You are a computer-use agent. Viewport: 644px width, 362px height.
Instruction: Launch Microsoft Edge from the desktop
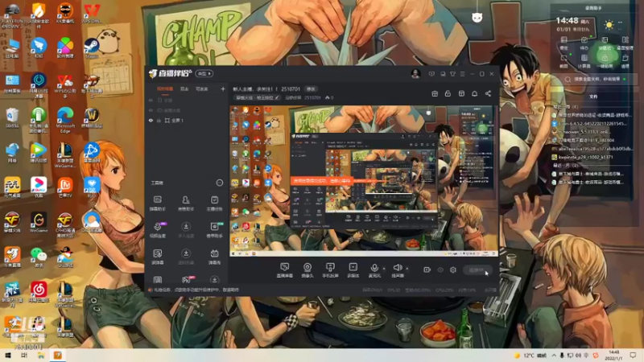(x=65, y=120)
